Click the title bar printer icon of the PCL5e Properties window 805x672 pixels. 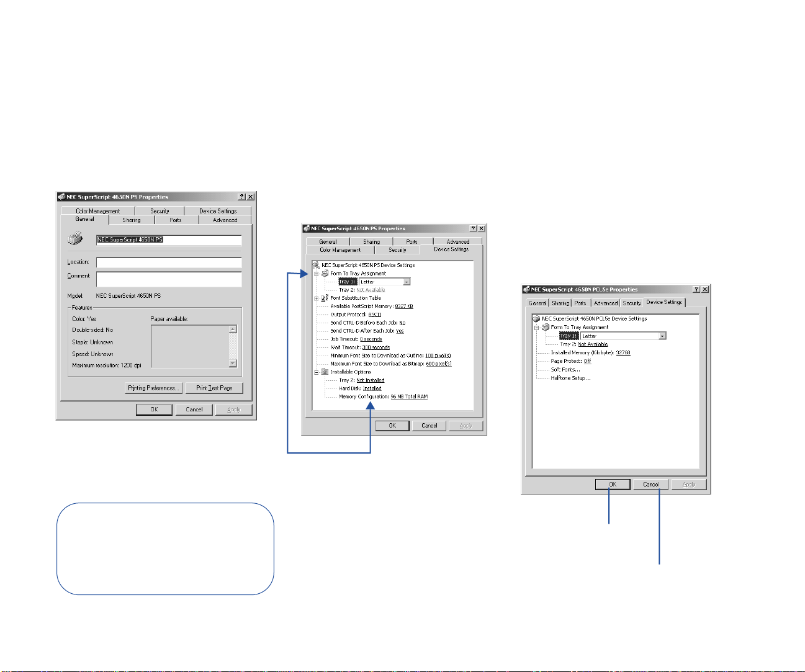click(526, 289)
